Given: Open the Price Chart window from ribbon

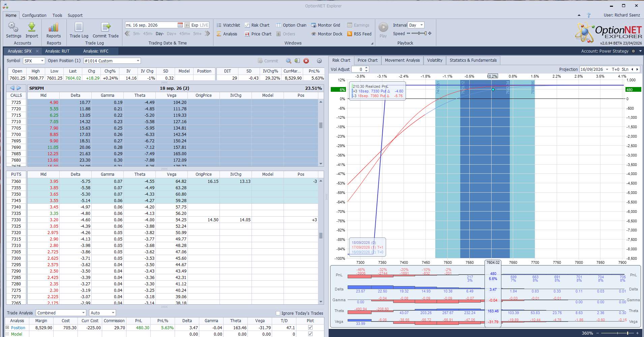Looking at the screenshot, I should 258,34.
